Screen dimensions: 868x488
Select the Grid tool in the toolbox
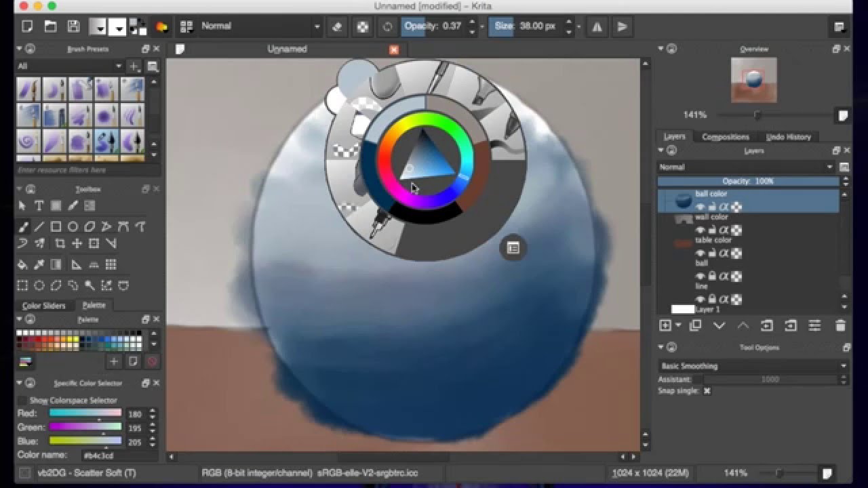(x=111, y=264)
